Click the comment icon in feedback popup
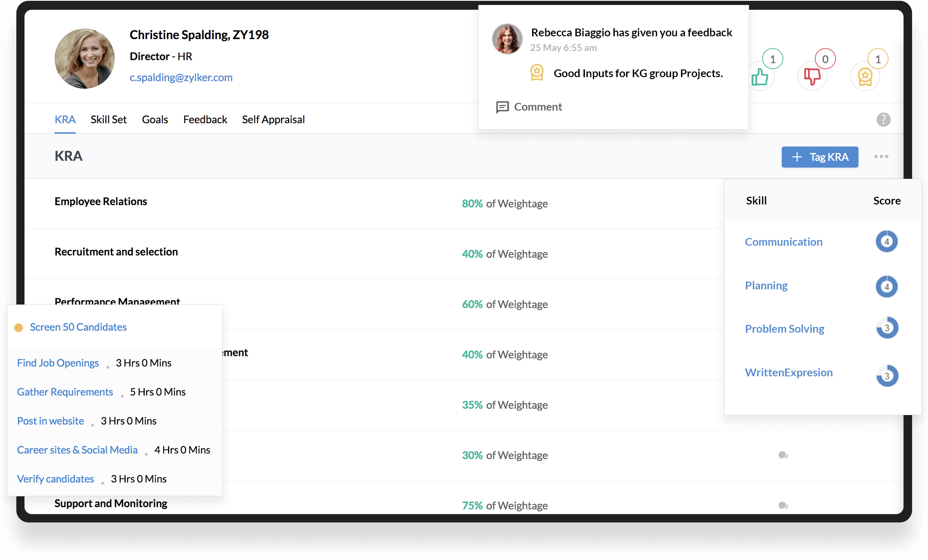The width and height of the screenshot is (928, 560). point(502,107)
